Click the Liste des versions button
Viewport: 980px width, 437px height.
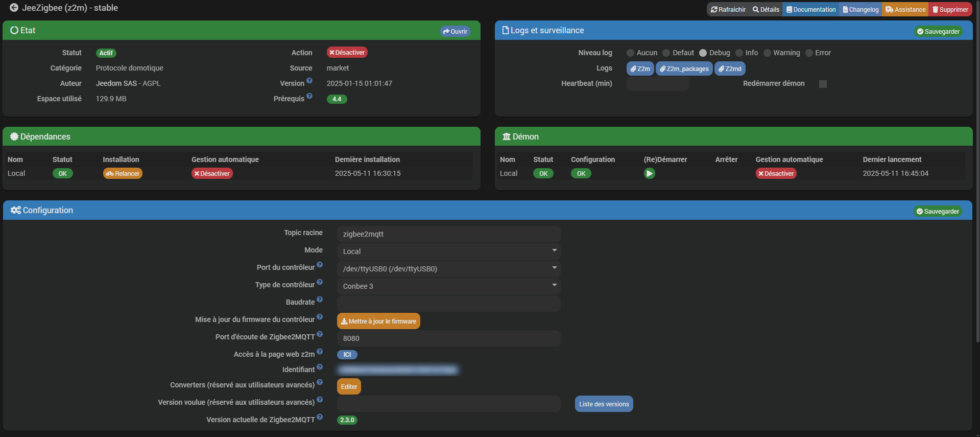(x=604, y=404)
